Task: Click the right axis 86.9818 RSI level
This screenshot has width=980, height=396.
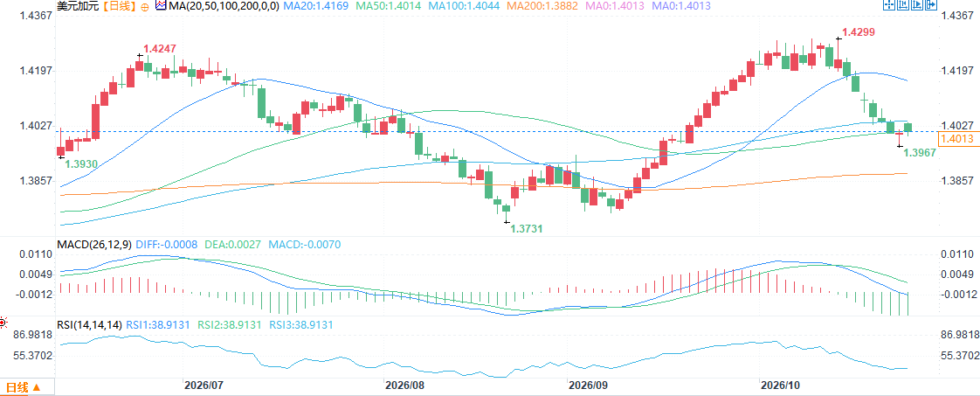Action: [960, 336]
